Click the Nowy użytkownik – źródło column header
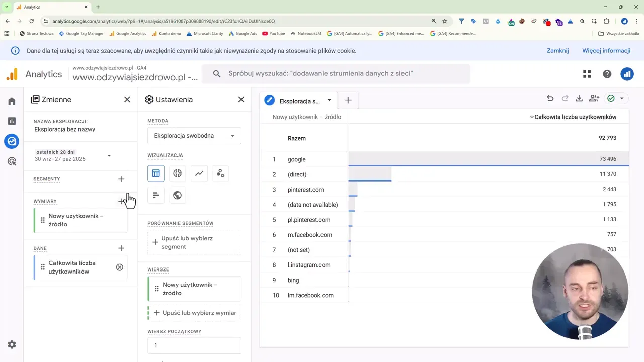The height and width of the screenshot is (362, 644). pyautogui.click(x=307, y=117)
